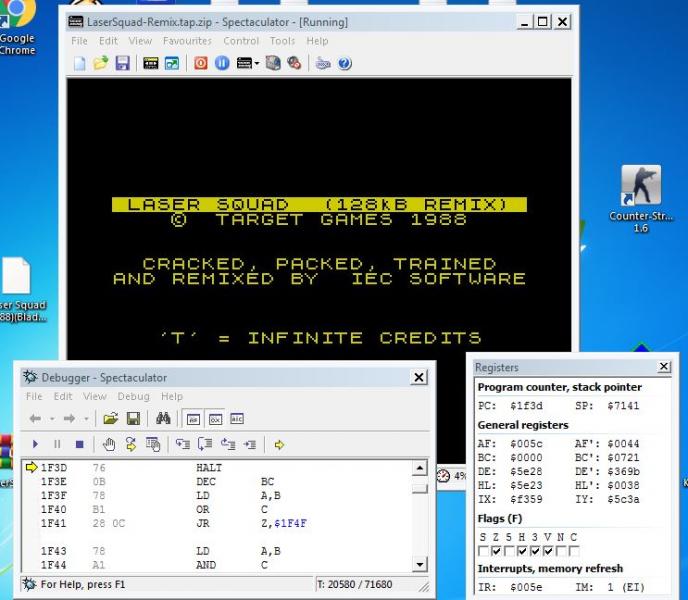Click the red Reset button in the Spectaculator toolbar
The height and width of the screenshot is (600, 688).
click(x=200, y=63)
